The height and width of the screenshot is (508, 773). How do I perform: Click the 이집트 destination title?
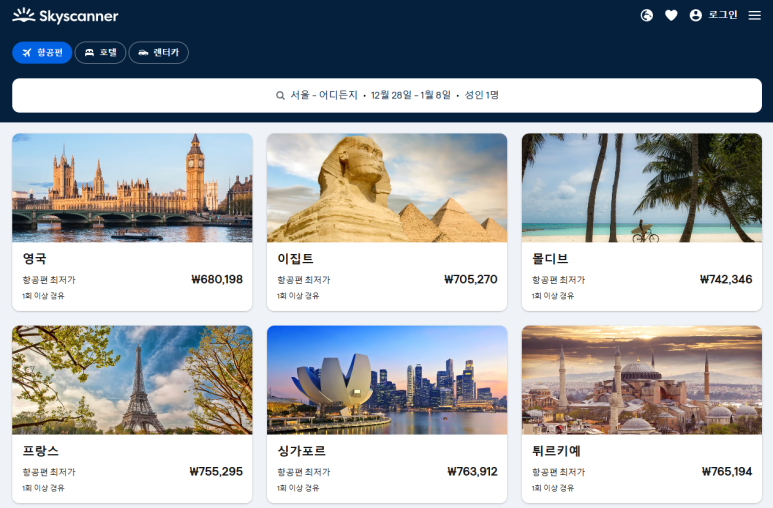point(295,258)
